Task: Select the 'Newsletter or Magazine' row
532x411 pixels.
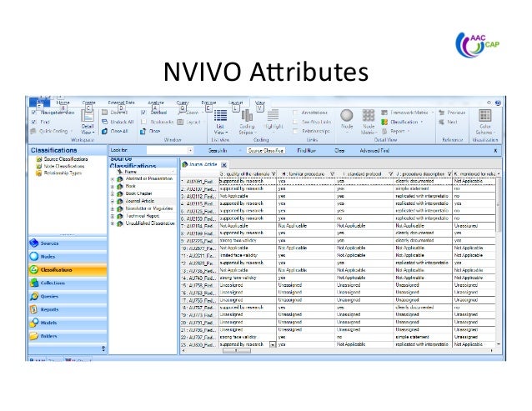Action: 143,208
